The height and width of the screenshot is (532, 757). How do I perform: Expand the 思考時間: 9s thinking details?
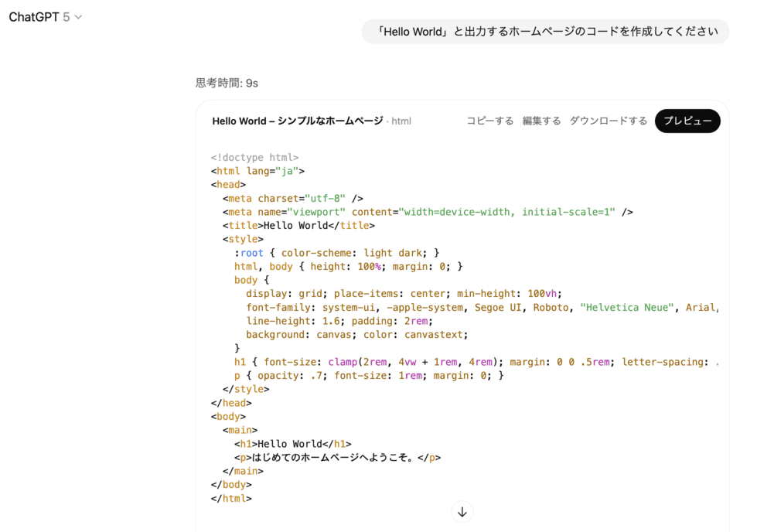tap(227, 83)
